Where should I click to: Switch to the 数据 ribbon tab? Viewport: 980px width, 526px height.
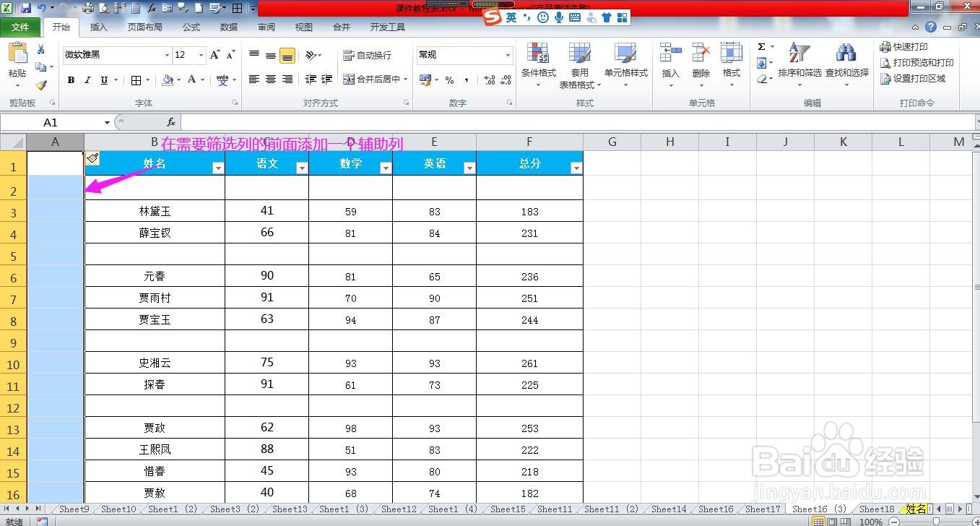click(229, 27)
